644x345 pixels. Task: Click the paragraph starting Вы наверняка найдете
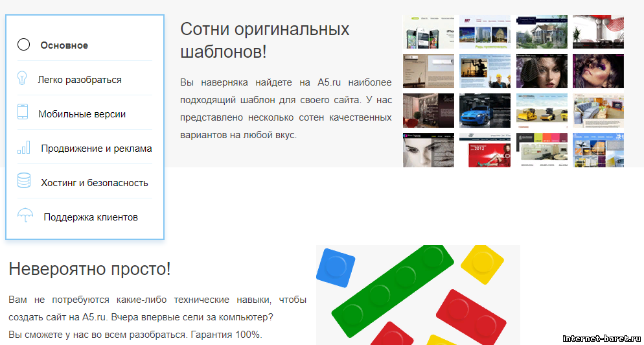(286, 108)
